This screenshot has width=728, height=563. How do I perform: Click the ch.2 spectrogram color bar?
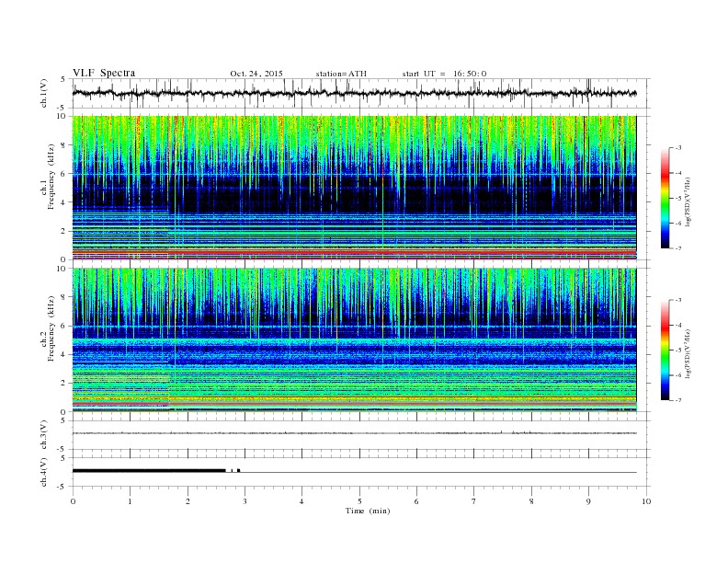pyautogui.click(x=665, y=350)
